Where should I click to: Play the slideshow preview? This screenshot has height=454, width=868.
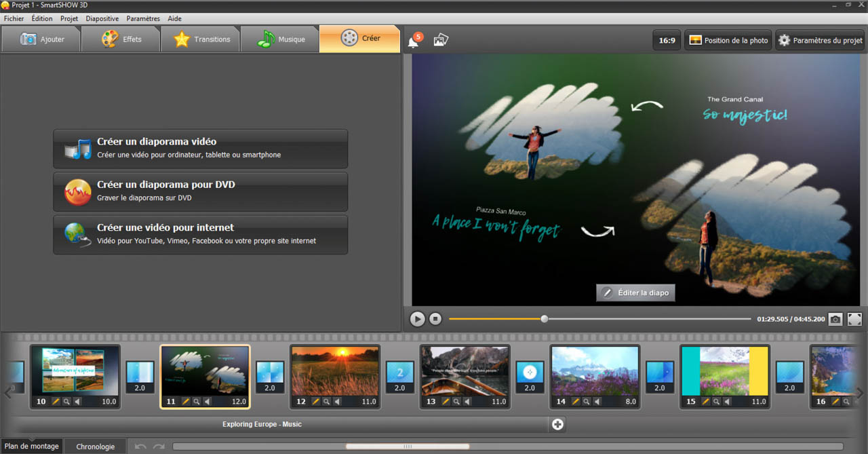coord(417,319)
